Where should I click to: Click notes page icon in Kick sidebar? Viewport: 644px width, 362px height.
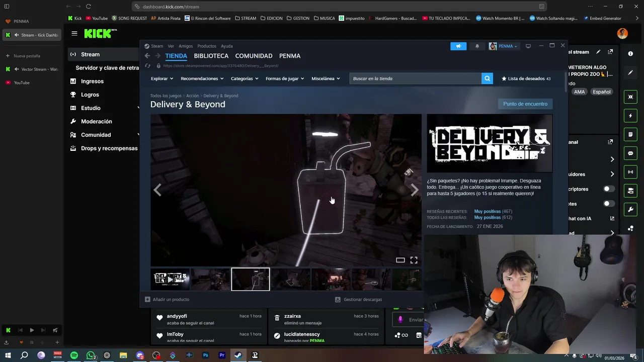pyautogui.click(x=630, y=135)
